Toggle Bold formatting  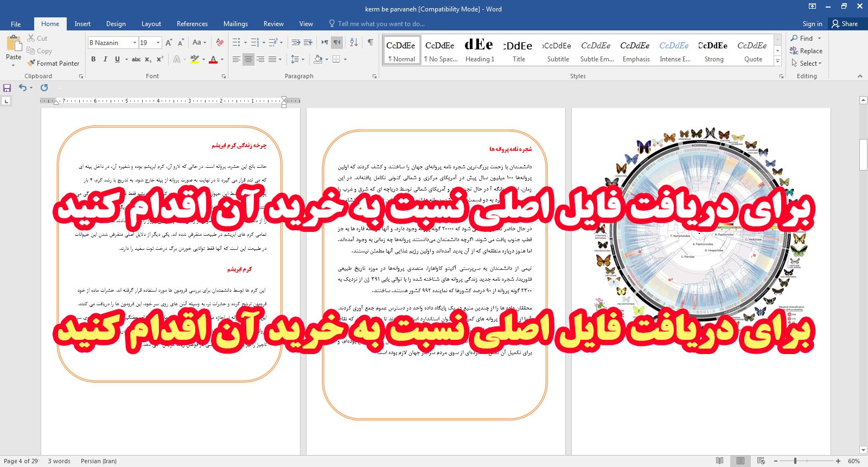point(93,59)
